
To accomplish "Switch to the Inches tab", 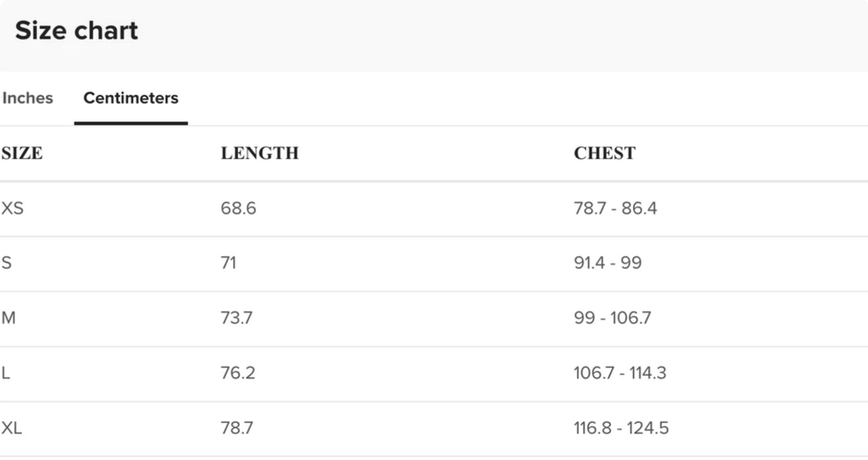I will [x=28, y=98].
